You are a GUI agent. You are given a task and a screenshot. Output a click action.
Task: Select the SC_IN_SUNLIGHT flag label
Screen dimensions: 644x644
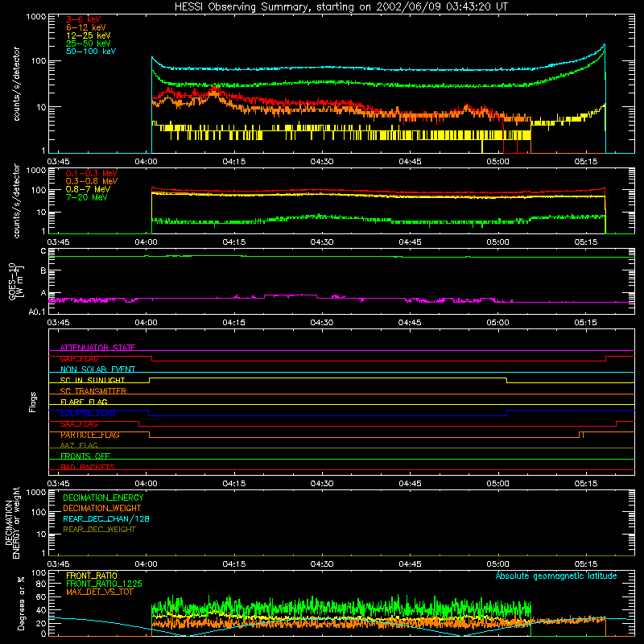point(93,380)
